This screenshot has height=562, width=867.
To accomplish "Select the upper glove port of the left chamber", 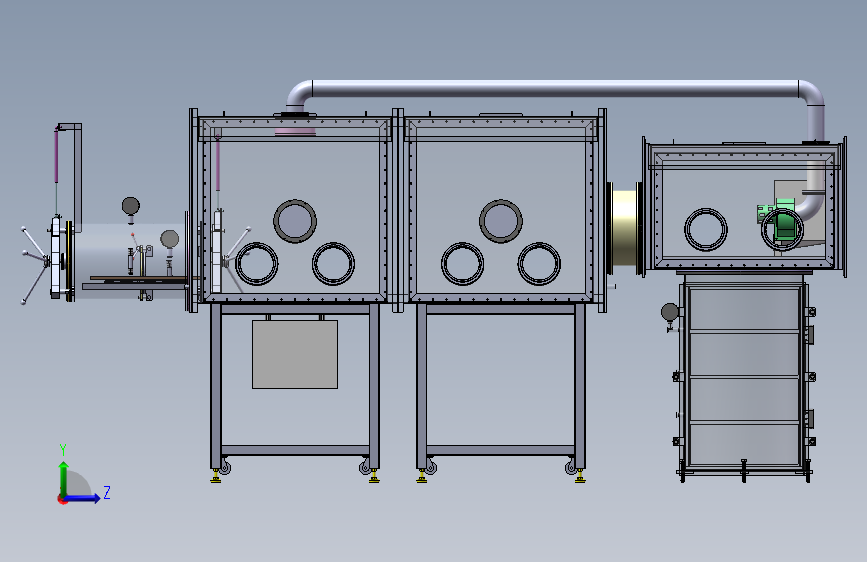I will [x=295, y=221].
